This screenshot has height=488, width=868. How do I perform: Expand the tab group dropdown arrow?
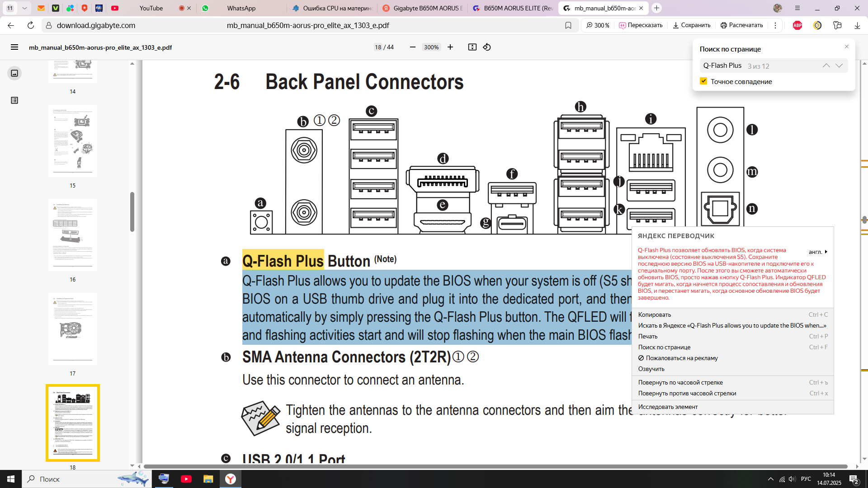[x=24, y=8]
